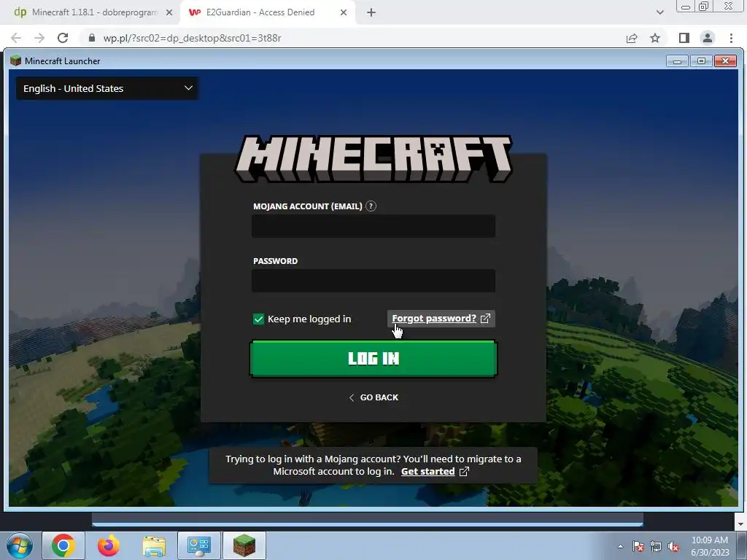Show hidden system tray icons
Viewport: 747px width, 560px height.
[620, 546]
